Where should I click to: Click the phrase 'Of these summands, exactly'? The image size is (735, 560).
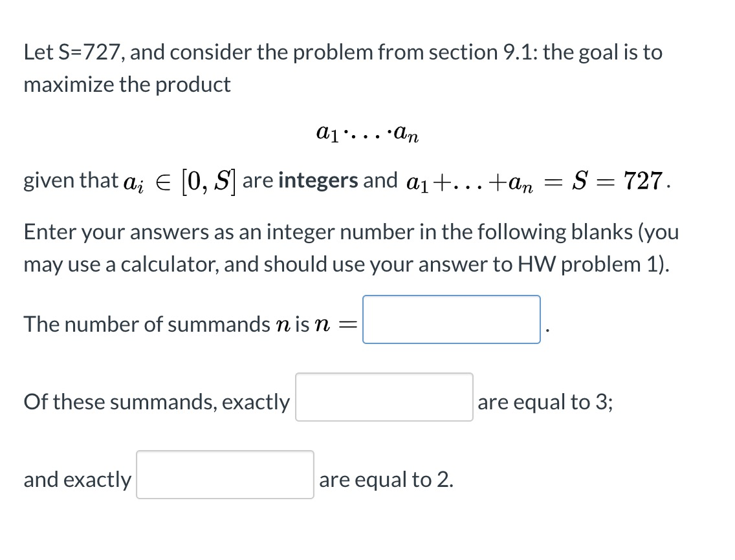(x=156, y=402)
